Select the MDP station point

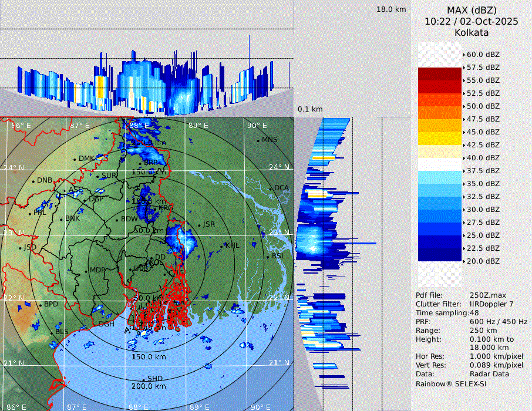click(86, 271)
